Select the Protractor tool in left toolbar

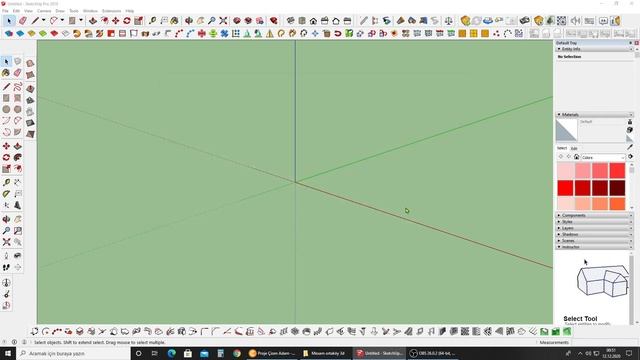[x=6, y=193]
